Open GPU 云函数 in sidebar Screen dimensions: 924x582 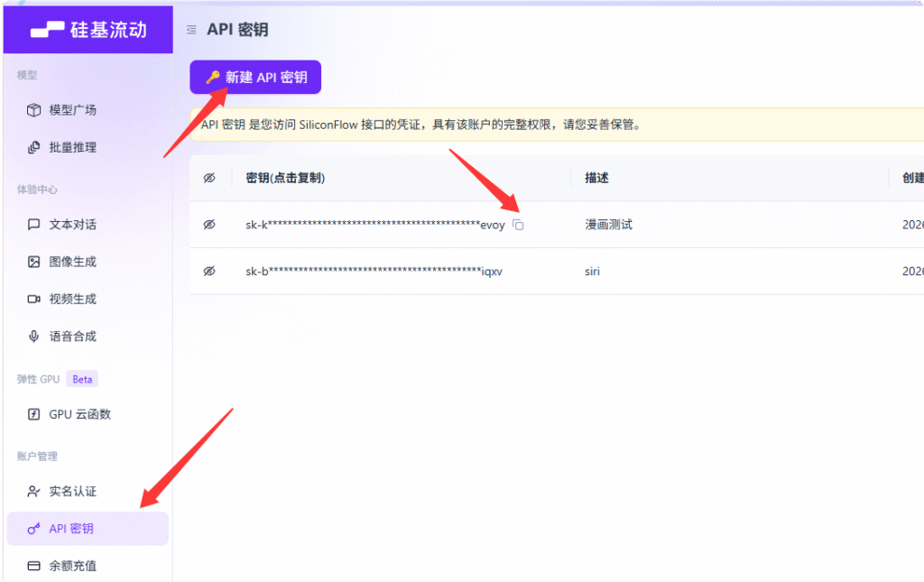pyautogui.click(x=88, y=414)
